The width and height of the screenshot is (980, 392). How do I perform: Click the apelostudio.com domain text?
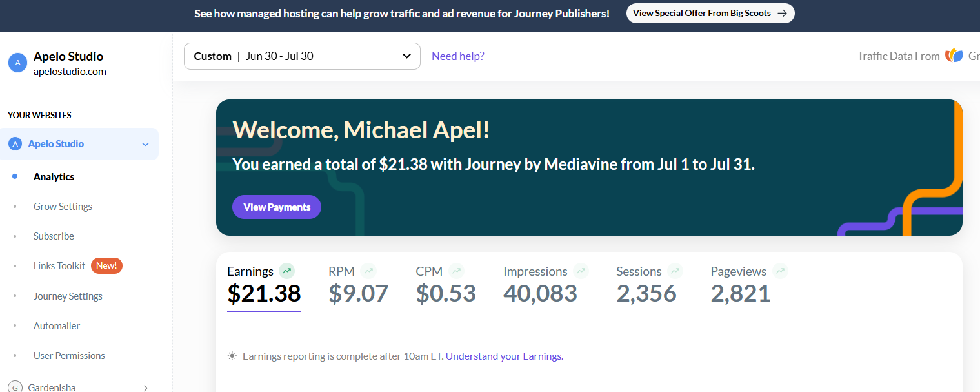[x=70, y=72]
